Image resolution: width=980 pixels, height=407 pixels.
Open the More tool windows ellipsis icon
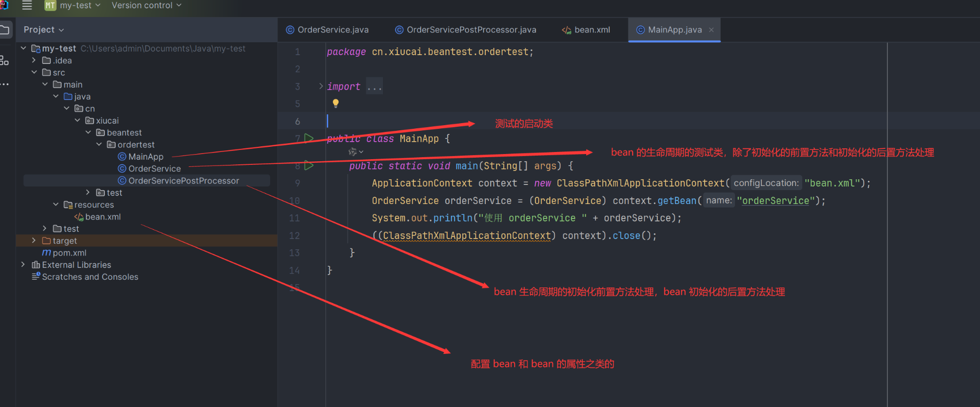5,84
